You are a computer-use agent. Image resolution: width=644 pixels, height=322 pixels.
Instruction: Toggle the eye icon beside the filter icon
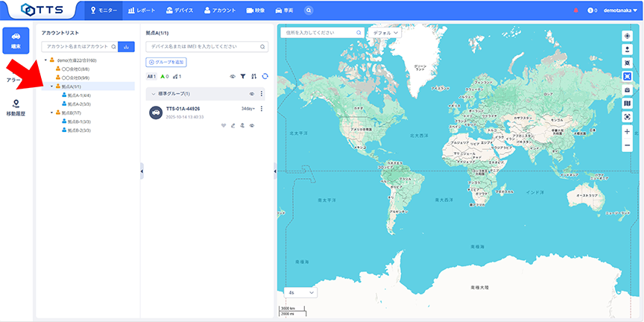coord(233,76)
